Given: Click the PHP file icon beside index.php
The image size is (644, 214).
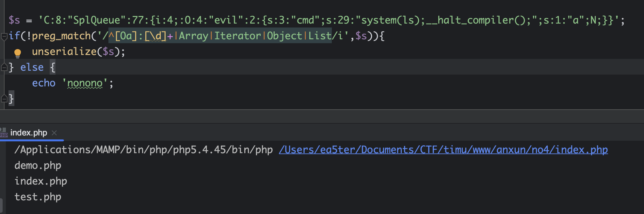Looking at the screenshot, I should click(4, 133).
